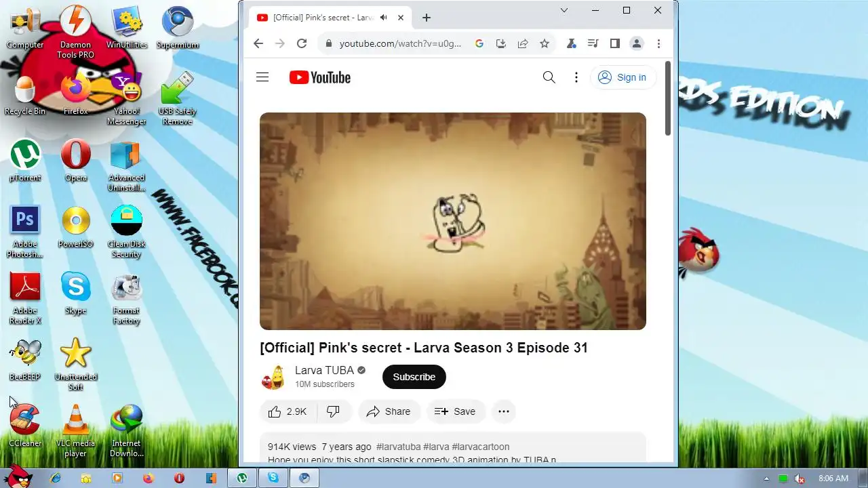Open the Angry Birds Start button
The width and height of the screenshot is (868, 488).
point(18,476)
